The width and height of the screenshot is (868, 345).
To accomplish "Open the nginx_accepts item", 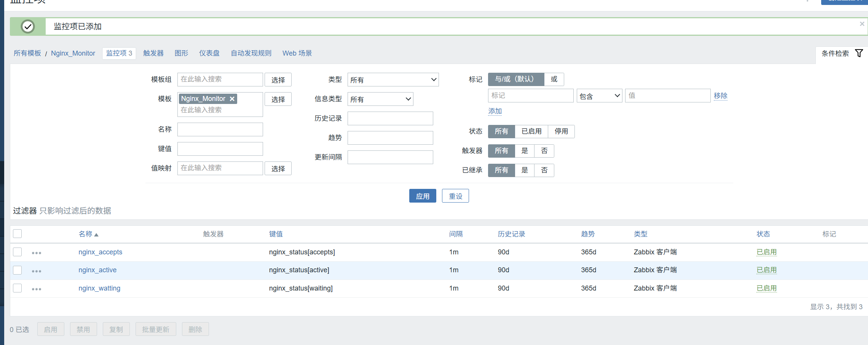I will click(x=101, y=252).
